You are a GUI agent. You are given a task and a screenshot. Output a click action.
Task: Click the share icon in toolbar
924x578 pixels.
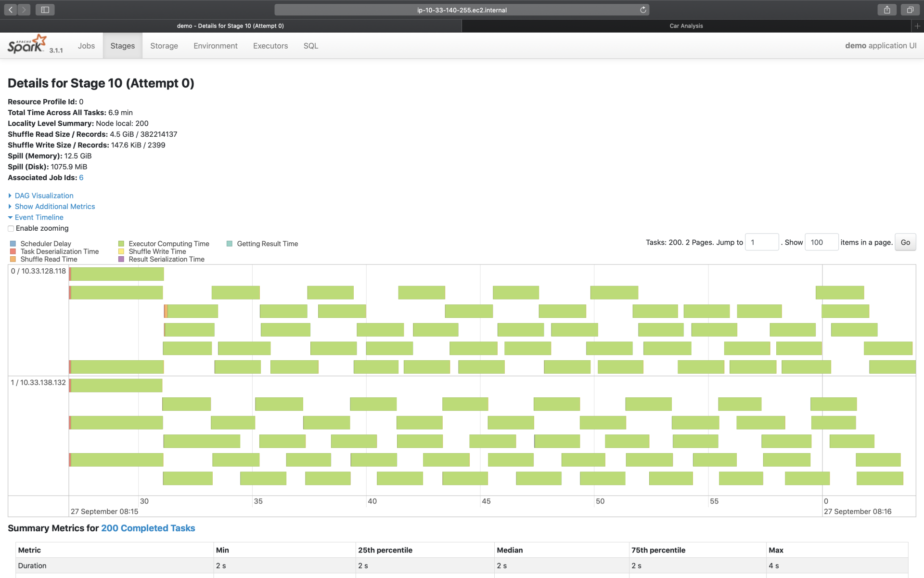pyautogui.click(x=887, y=10)
